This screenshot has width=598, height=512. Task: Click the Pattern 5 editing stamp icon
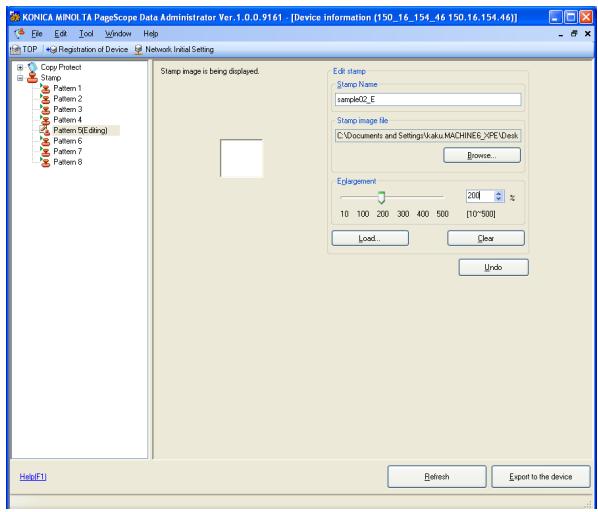[x=45, y=130]
